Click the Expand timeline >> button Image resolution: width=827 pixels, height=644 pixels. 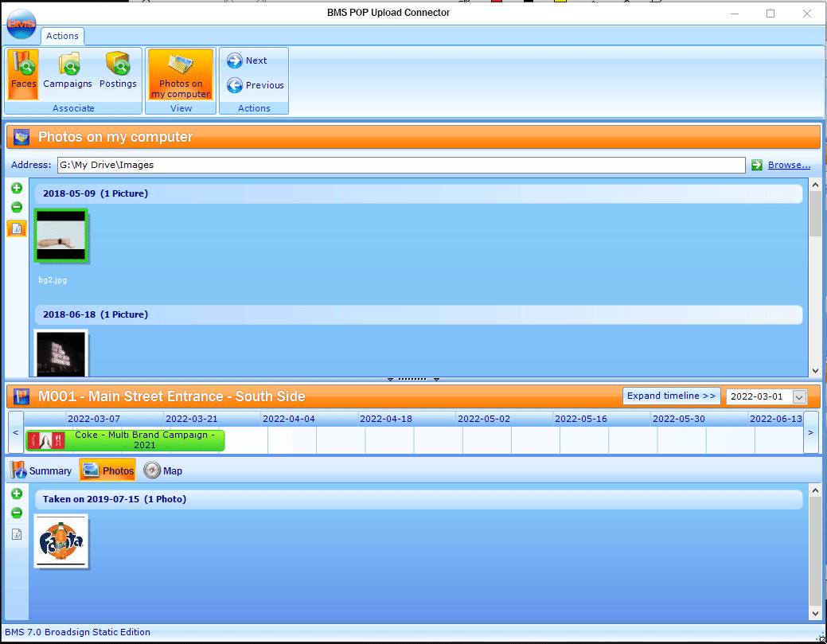672,396
